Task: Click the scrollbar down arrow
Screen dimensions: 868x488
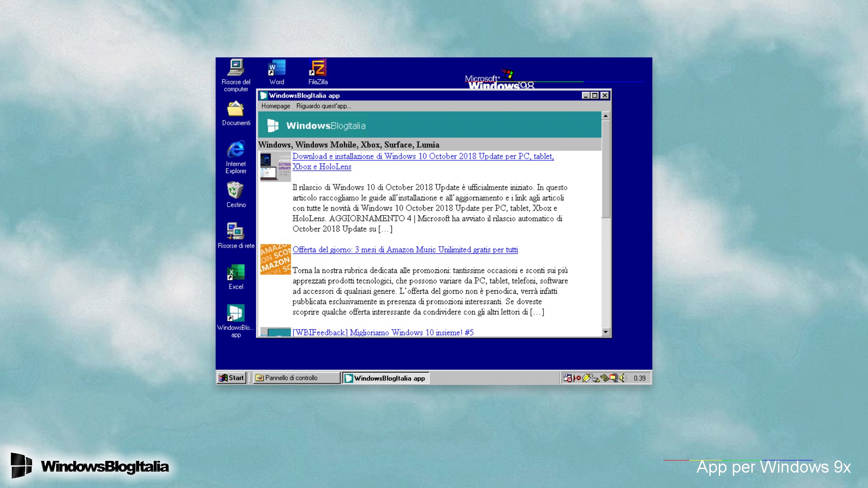Action: [x=606, y=332]
